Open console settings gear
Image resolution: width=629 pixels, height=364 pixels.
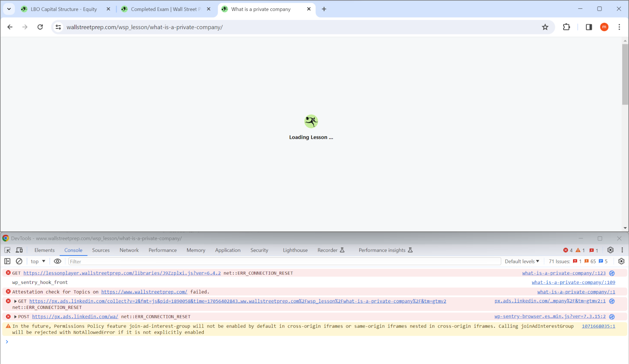[x=621, y=261]
